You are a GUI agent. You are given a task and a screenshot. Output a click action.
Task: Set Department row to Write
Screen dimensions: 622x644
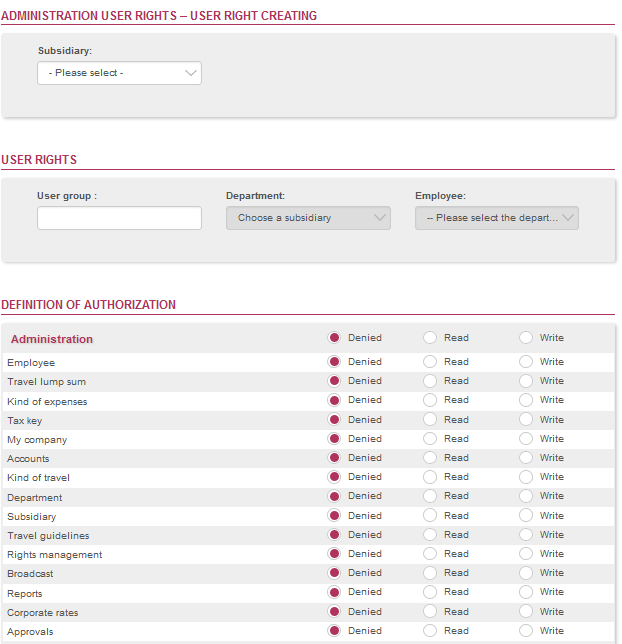pyautogui.click(x=525, y=496)
